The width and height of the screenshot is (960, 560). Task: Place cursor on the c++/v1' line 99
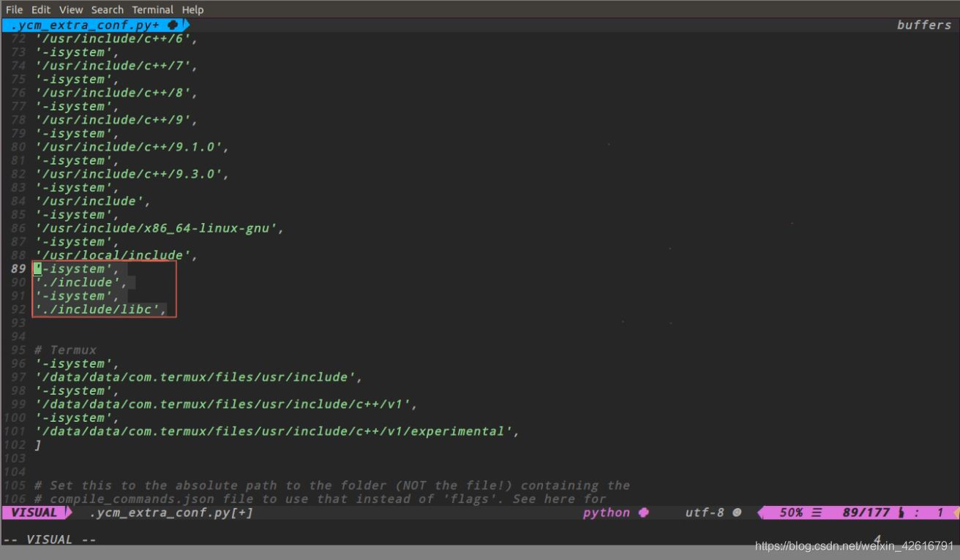coord(226,404)
